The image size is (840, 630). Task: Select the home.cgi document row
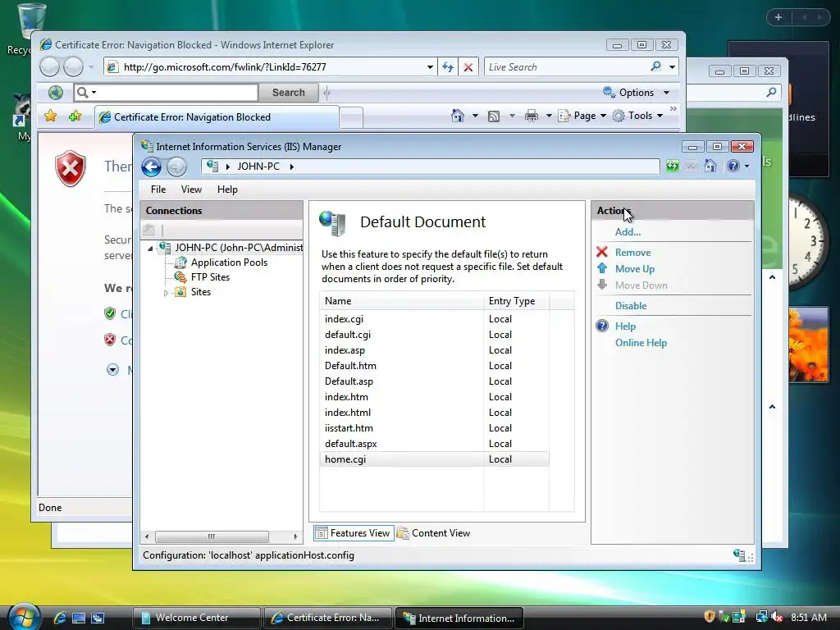pyautogui.click(x=435, y=459)
